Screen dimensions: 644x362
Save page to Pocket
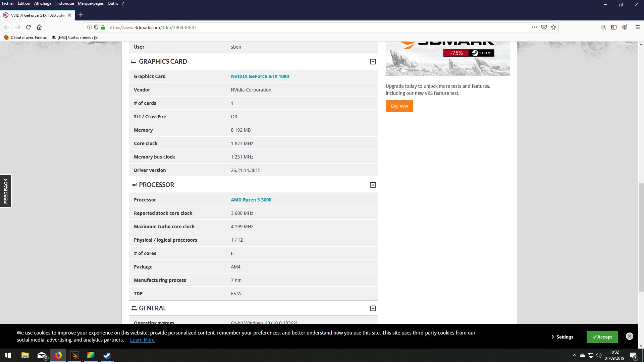pyautogui.click(x=544, y=27)
